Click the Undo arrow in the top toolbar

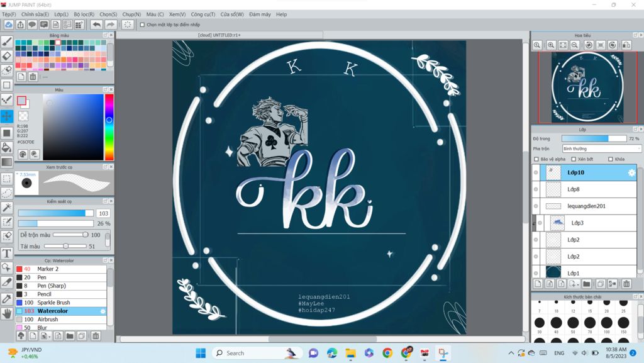tap(96, 25)
